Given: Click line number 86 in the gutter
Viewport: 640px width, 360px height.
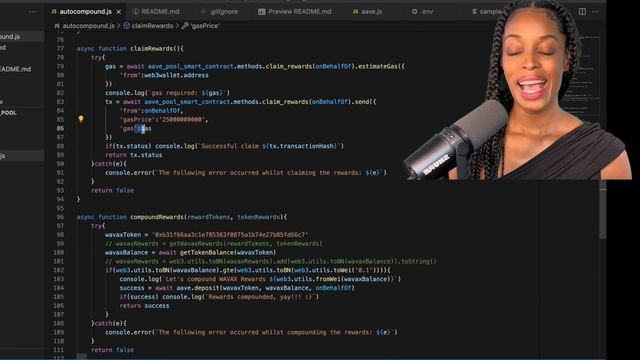Looking at the screenshot, I should coord(60,128).
